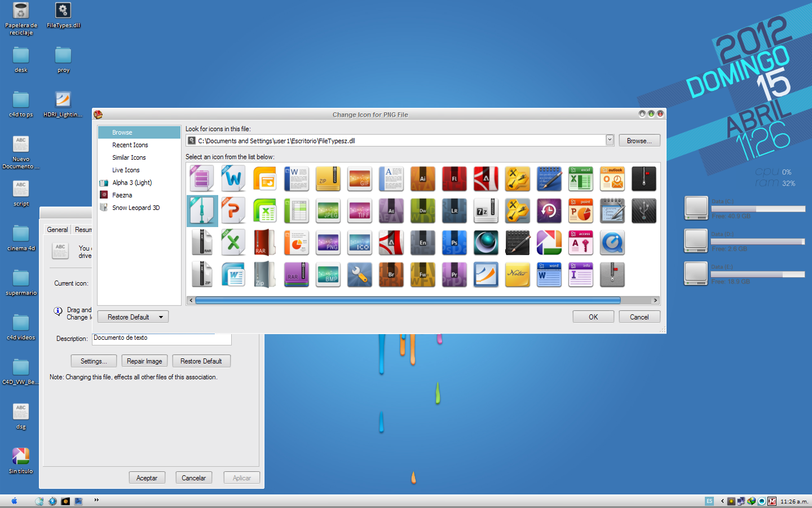Image resolution: width=812 pixels, height=508 pixels.
Task: Choose the Microsoft Outlook icon
Action: coord(612,178)
